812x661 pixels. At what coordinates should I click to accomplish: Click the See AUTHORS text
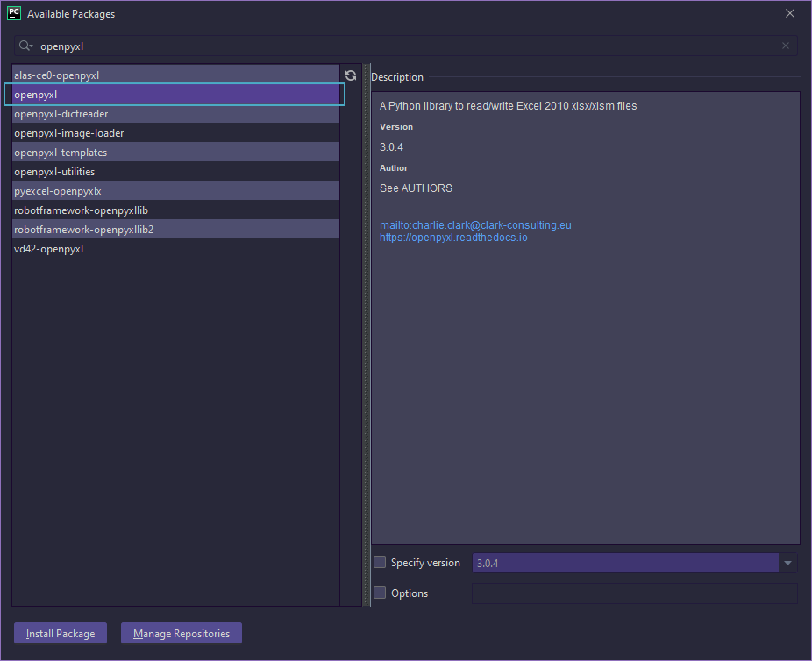416,188
